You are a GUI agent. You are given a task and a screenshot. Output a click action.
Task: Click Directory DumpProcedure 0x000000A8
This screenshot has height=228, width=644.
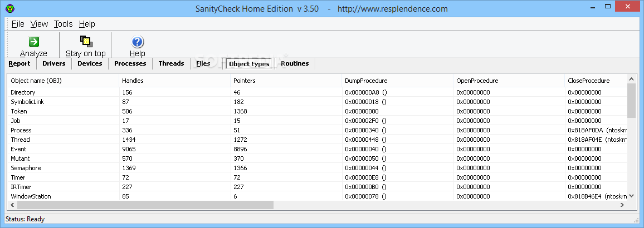pos(366,92)
